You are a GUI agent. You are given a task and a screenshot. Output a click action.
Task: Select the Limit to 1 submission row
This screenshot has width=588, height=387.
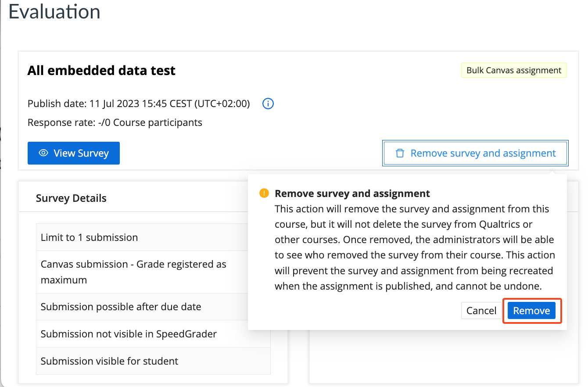(x=90, y=237)
